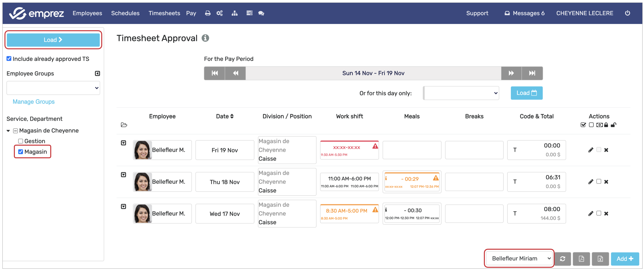Click the printer icon in top navigation

pyautogui.click(x=207, y=13)
